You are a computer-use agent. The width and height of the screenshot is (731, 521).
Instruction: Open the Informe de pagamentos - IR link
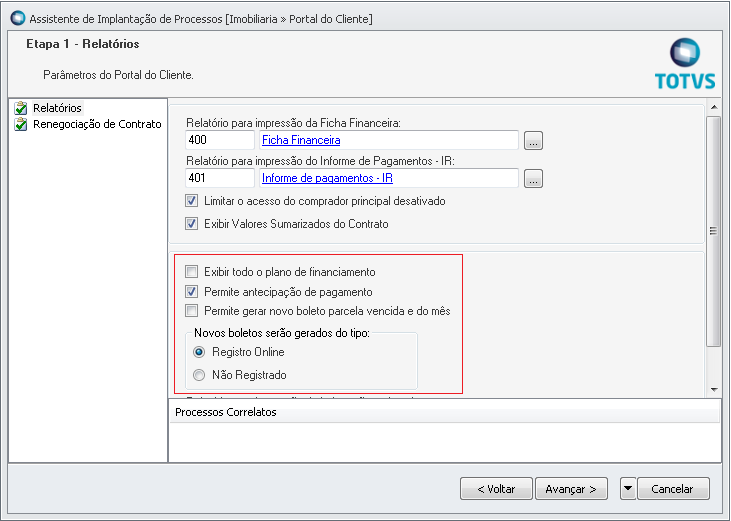click(x=327, y=178)
